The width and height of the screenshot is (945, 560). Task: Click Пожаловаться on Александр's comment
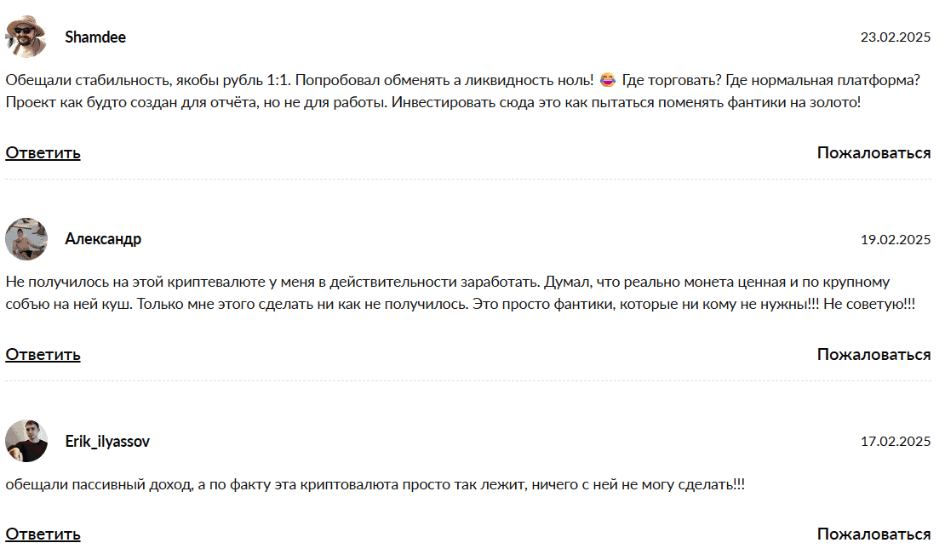pyautogui.click(x=873, y=353)
